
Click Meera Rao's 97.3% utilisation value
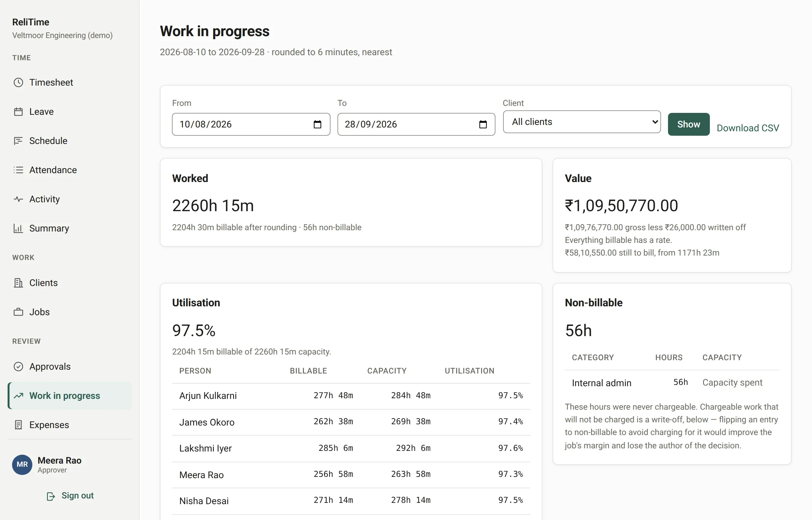pyautogui.click(x=510, y=474)
